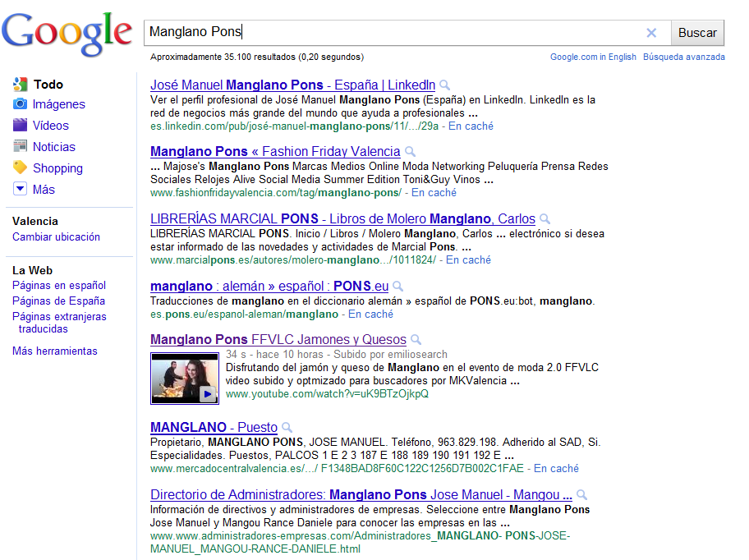Preview the MANGLANO Puesto result magnifier icon
The image size is (749, 560).
pyautogui.click(x=287, y=428)
